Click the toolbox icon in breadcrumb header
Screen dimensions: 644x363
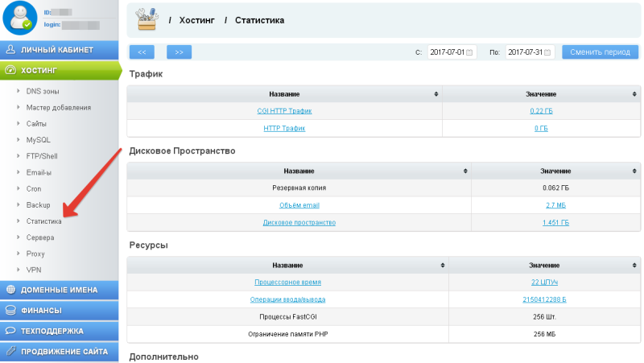click(147, 19)
